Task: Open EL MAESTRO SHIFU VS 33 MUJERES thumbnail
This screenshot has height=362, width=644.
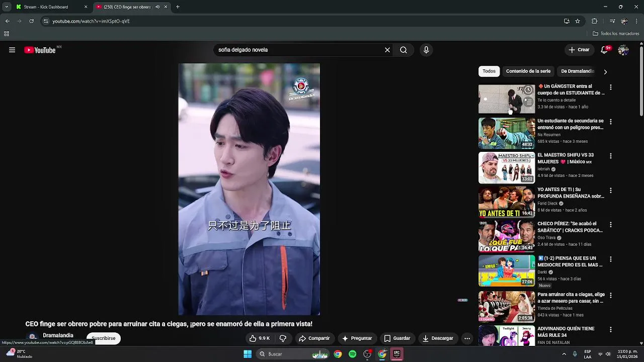Action: pyautogui.click(x=507, y=168)
